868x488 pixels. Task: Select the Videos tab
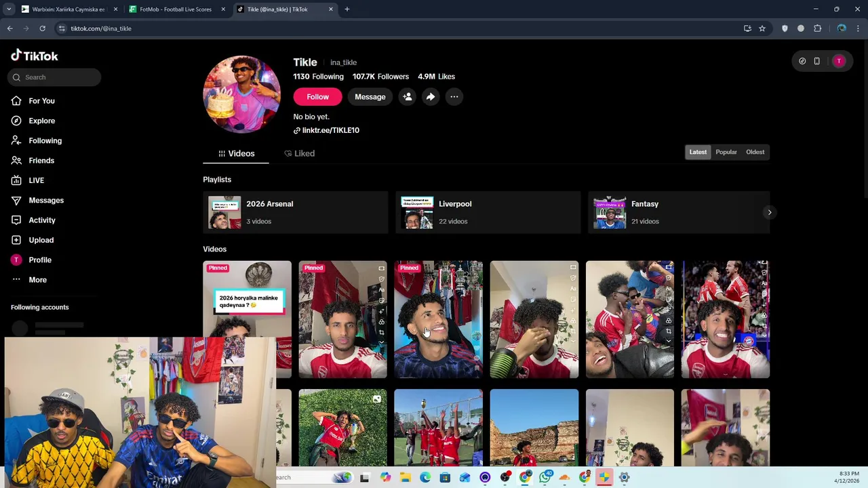tap(236, 154)
